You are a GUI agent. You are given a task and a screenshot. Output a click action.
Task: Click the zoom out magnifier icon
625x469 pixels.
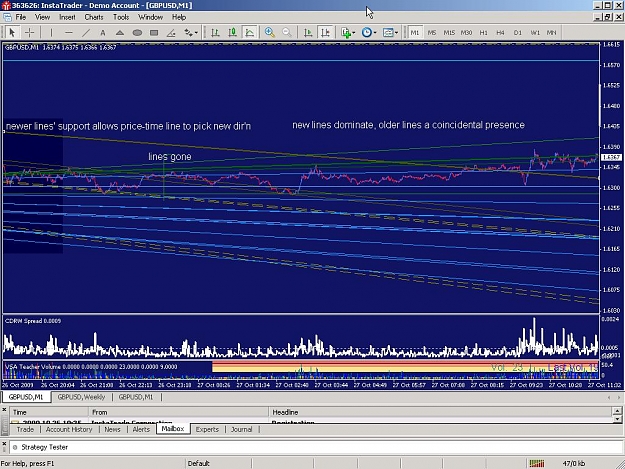[x=287, y=33]
